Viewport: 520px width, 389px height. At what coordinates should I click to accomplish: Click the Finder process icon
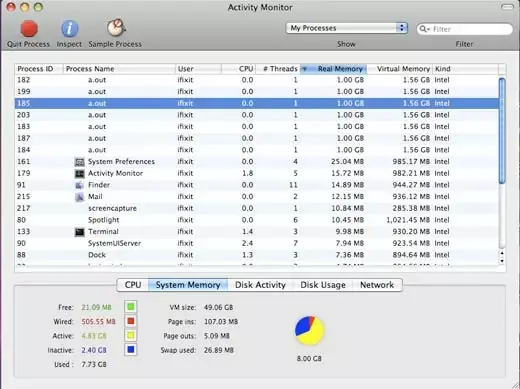(80, 185)
